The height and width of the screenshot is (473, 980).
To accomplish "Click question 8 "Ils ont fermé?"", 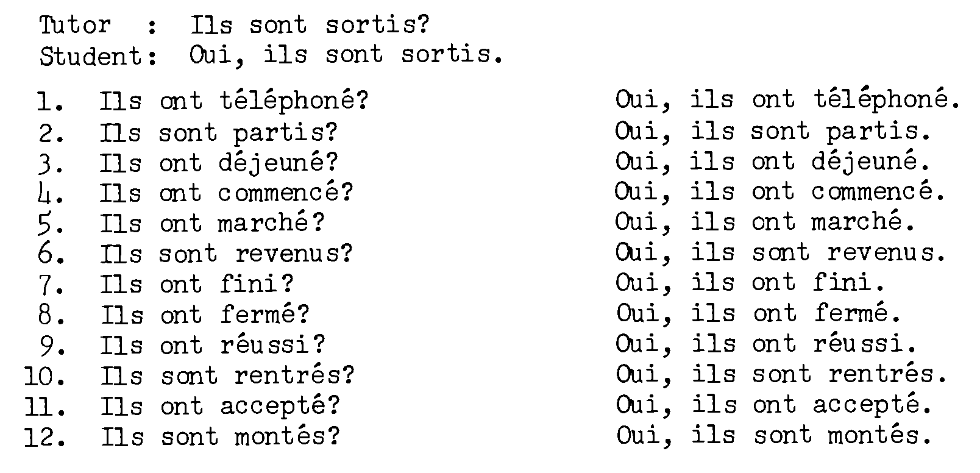I will click(205, 315).
